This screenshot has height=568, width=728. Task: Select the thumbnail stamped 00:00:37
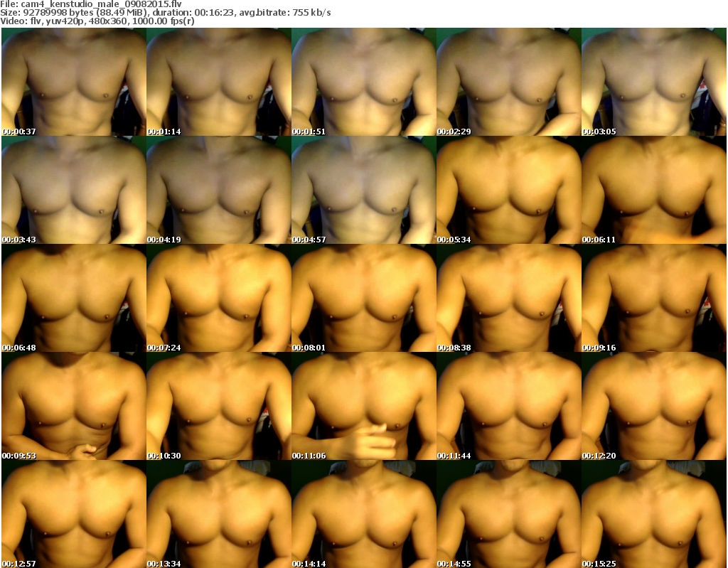(x=74, y=82)
